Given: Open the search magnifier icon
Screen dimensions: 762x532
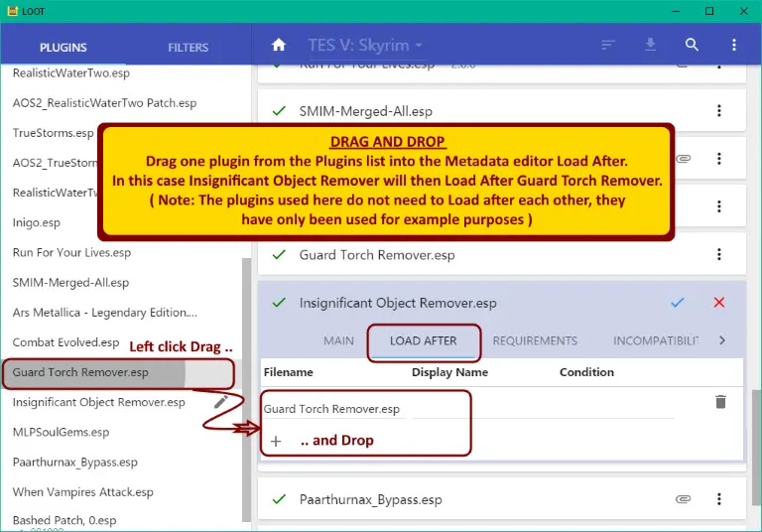Looking at the screenshot, I should coord(692,45).
